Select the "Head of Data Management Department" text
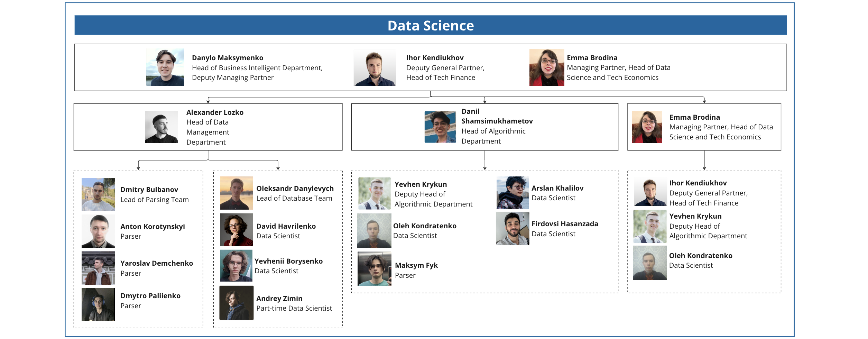Viewport: 868px width, 339px height. pyautogui.click(x=207, y=132)
